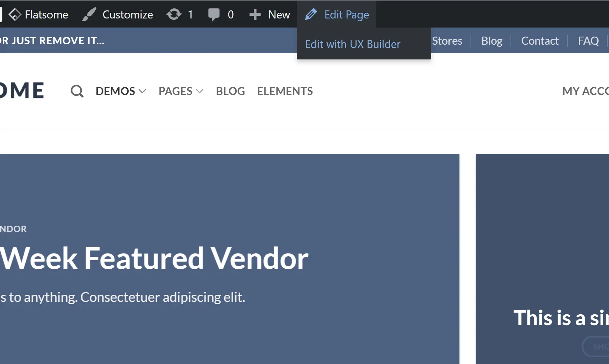Open the pending updates count 1
The width and height of the screenshot is (609, 364).
190,14
